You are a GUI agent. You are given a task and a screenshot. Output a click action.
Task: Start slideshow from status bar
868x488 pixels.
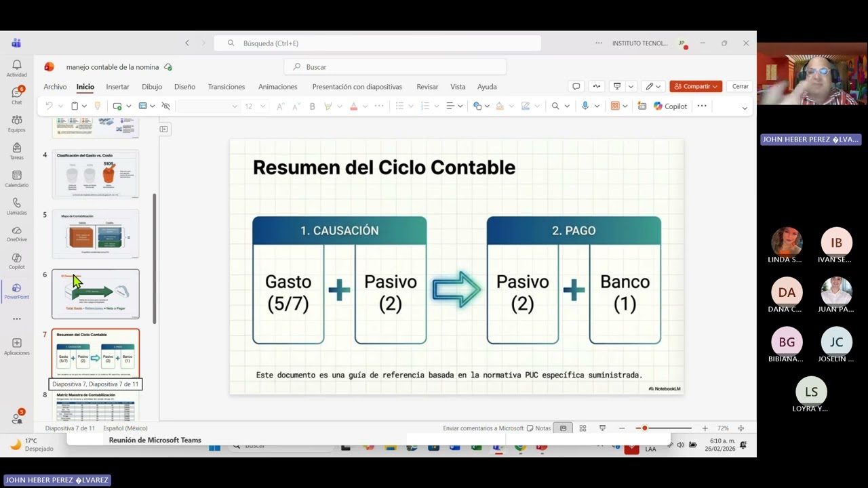click(602, 428)
